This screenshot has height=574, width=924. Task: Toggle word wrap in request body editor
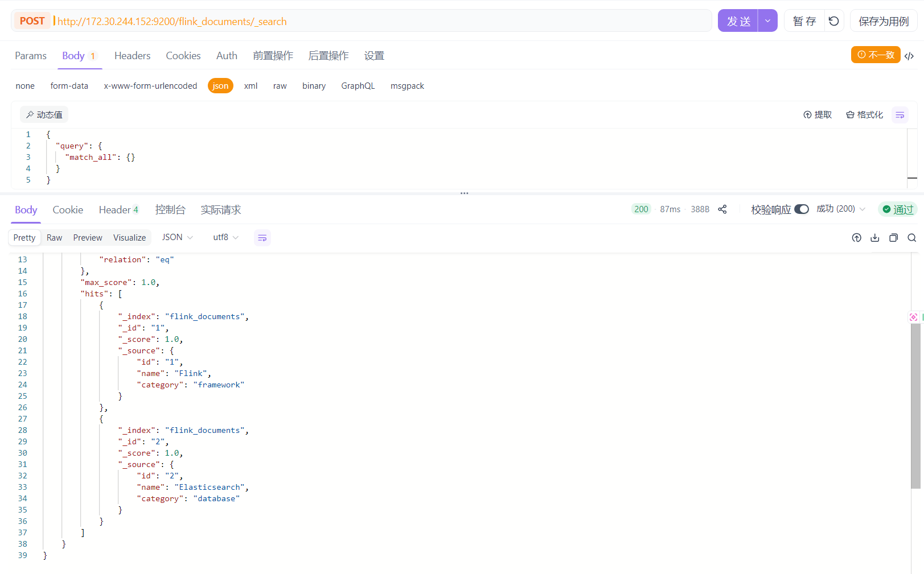900,115
